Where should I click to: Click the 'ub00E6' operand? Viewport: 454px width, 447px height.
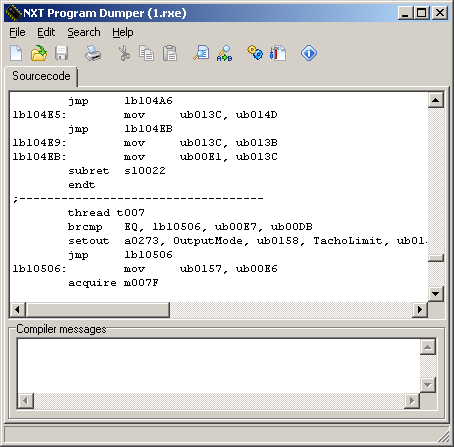click(257, 269)
